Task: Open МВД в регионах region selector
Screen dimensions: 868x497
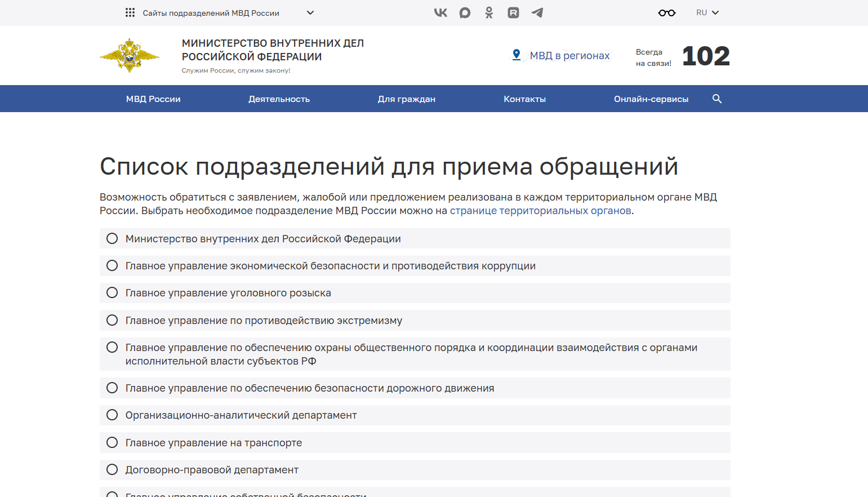Action: [x=561, y=55]
